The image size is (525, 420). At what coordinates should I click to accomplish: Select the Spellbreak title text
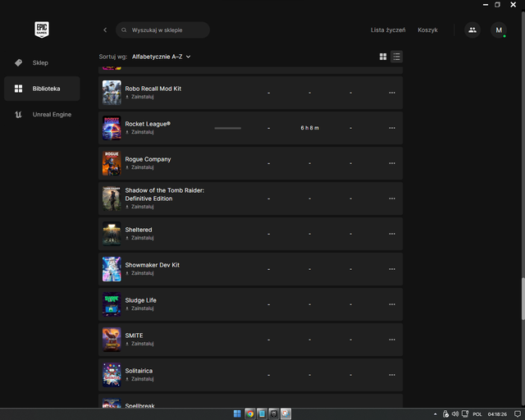point(139,405)
